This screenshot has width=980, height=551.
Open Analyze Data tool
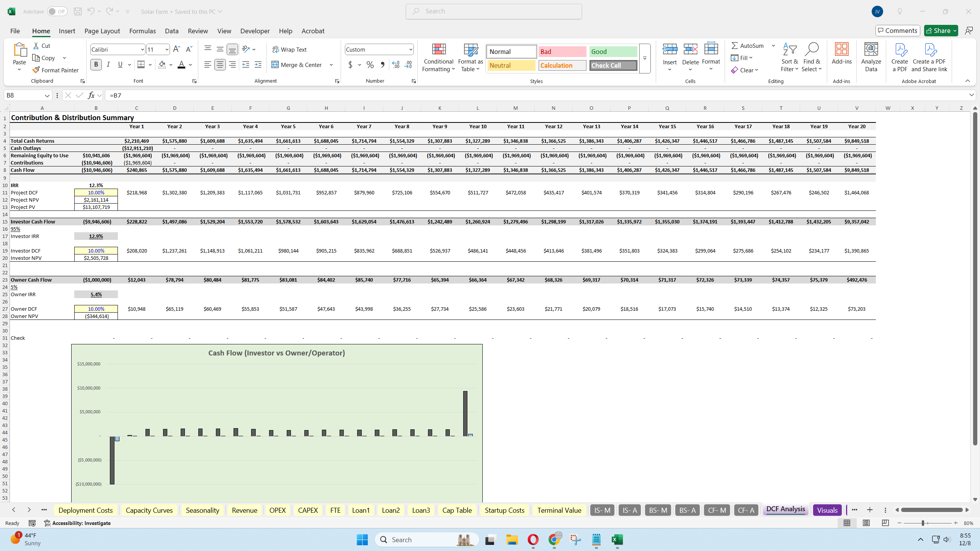pos(871,50)
